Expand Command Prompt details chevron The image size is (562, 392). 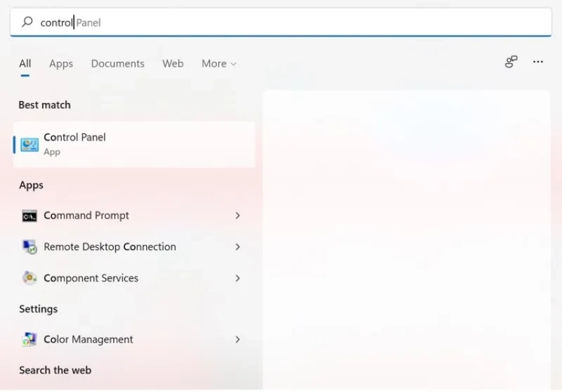237,216
